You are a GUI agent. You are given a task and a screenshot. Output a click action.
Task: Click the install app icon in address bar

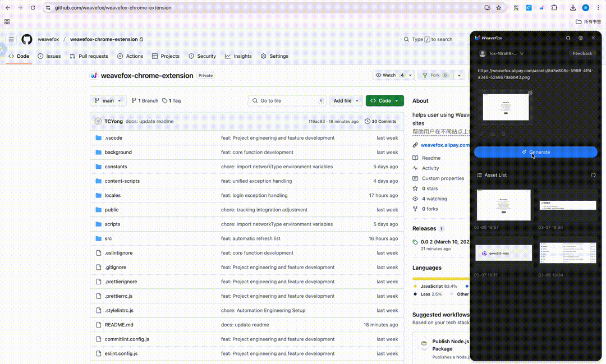tap(488, 8)
